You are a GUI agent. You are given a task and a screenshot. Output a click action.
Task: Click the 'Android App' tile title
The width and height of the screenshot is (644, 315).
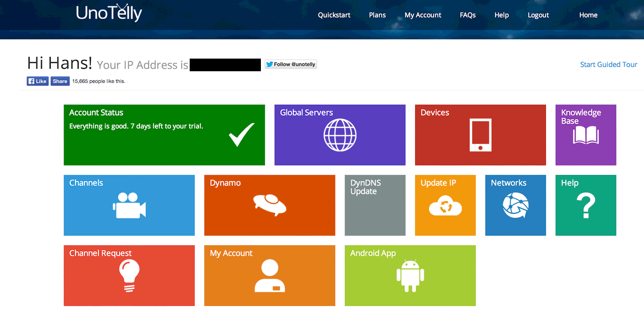tap(373, 253)
